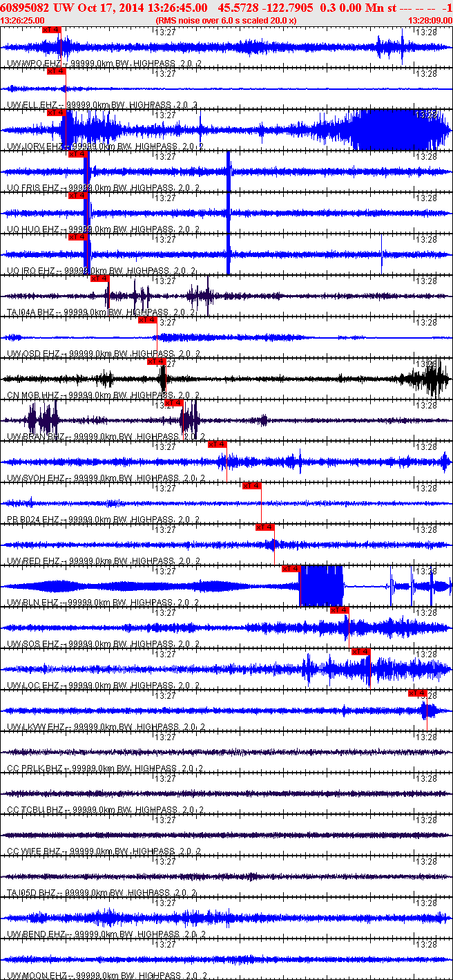The height and width of the screenshot is (980, 453).
Task: Select the UW SVOH EHZ station label
Action: (x=36, y=478)
